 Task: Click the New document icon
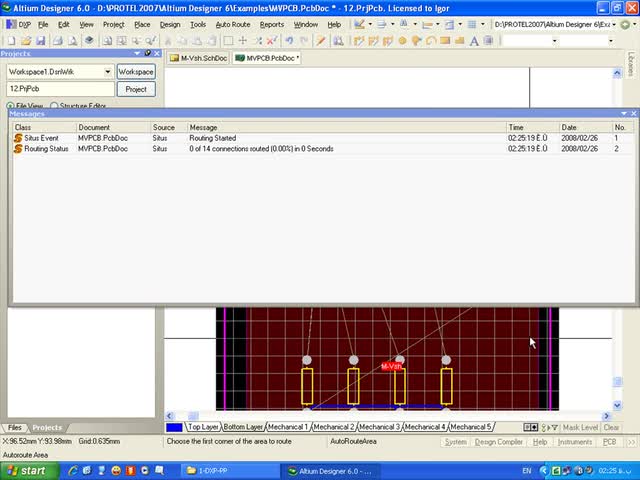pyautogui.click(x=11, y=40)
